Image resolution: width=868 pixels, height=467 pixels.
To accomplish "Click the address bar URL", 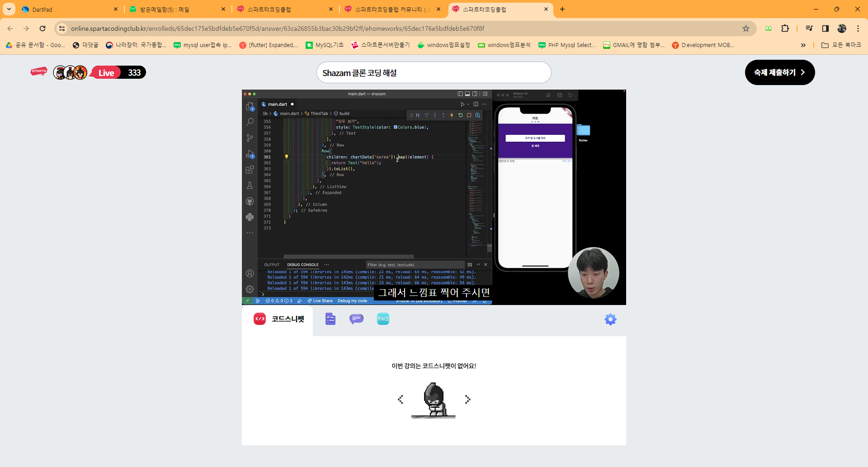I will (x=277, y=29).
